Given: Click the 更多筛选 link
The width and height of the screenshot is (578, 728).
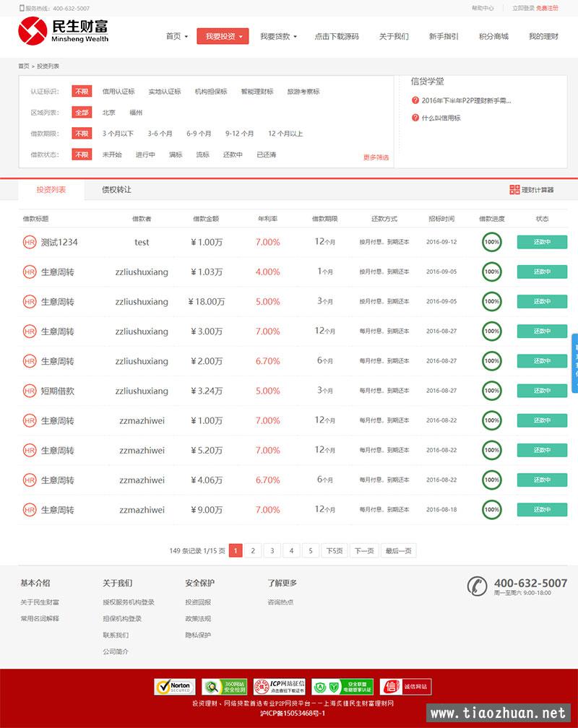Looking at the screenshot, I should point(376,157).
